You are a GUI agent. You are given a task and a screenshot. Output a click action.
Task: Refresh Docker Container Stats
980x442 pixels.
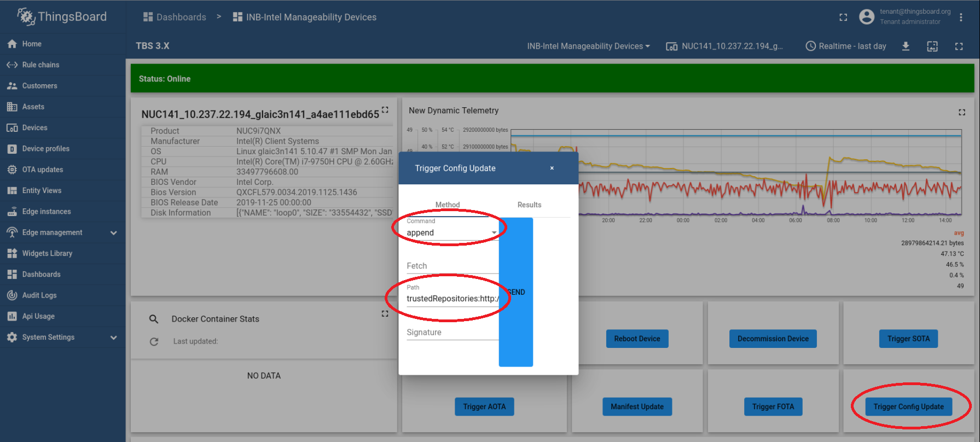tap(154, 341)
